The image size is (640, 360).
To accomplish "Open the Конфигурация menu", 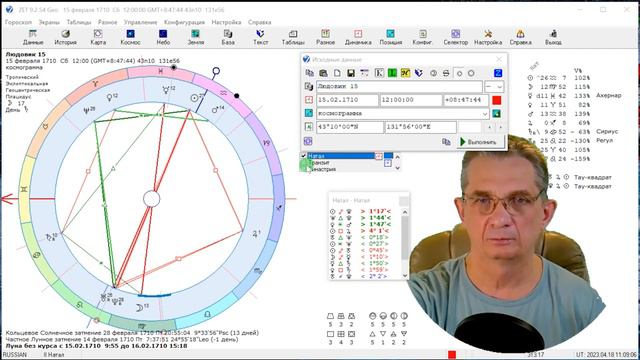I will (184, 22).
